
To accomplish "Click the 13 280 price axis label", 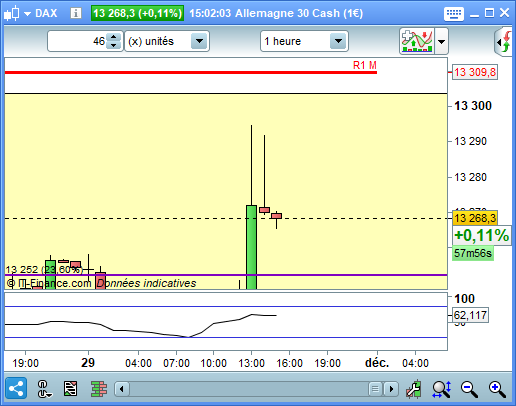I will click(470, 177).
